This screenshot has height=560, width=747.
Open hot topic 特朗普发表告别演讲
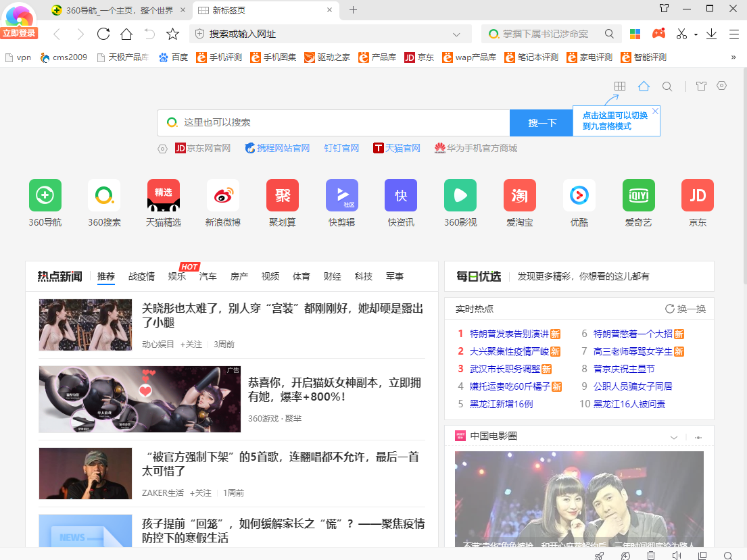point(509,334)
